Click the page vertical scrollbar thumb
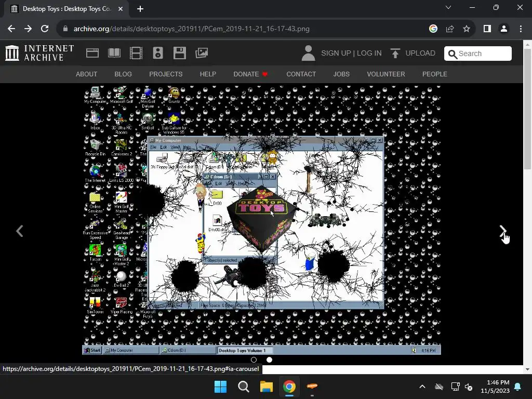This screenshot has width=532, height=399. click(x=528, y=109)
